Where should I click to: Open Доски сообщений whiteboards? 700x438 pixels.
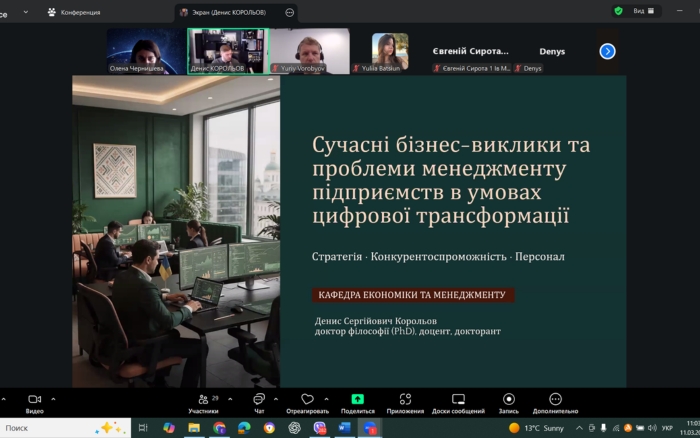pyautogui.click(x=458, y=400)
